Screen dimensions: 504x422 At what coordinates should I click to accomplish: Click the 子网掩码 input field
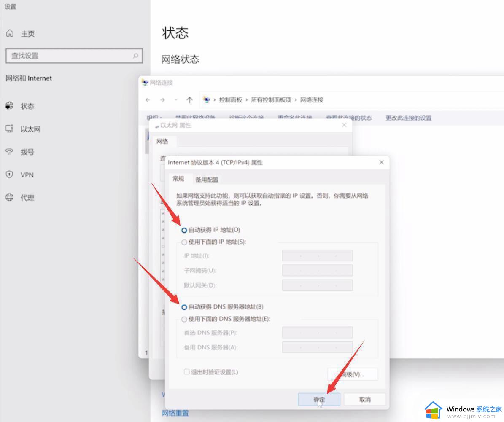coord(317,270)
